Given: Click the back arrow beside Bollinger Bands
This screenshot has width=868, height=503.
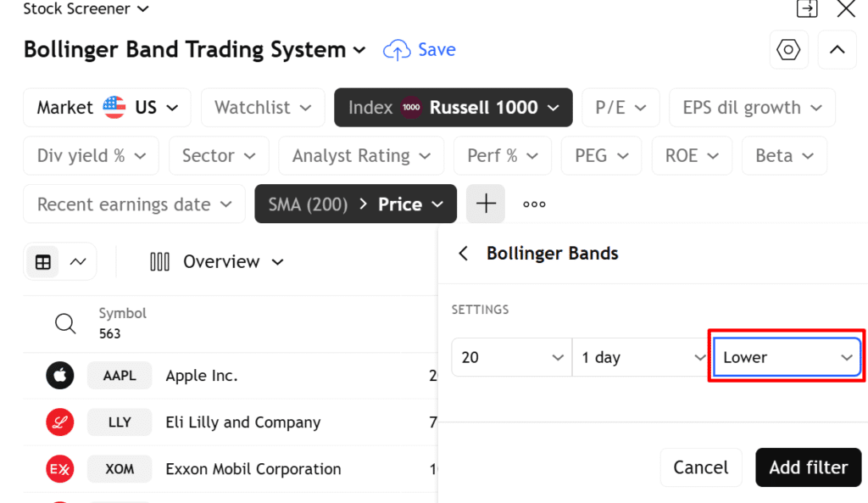Looking at the screenshot, I should 463,254.
